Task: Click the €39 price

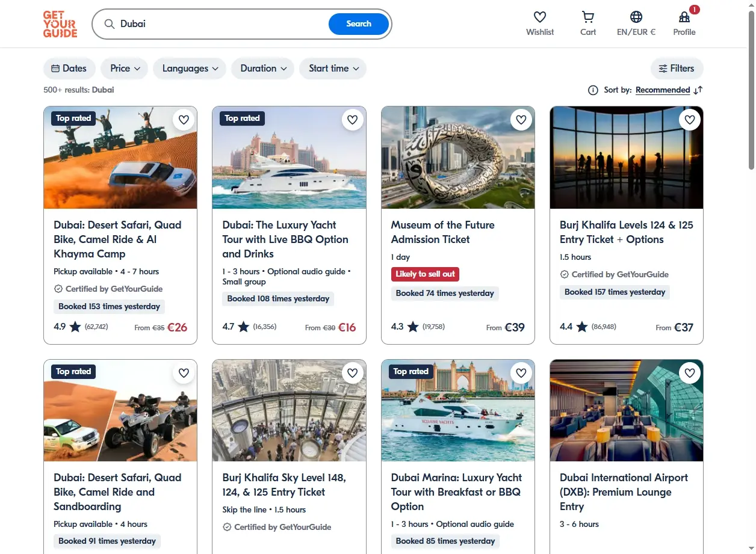Action: click(515, 328)
